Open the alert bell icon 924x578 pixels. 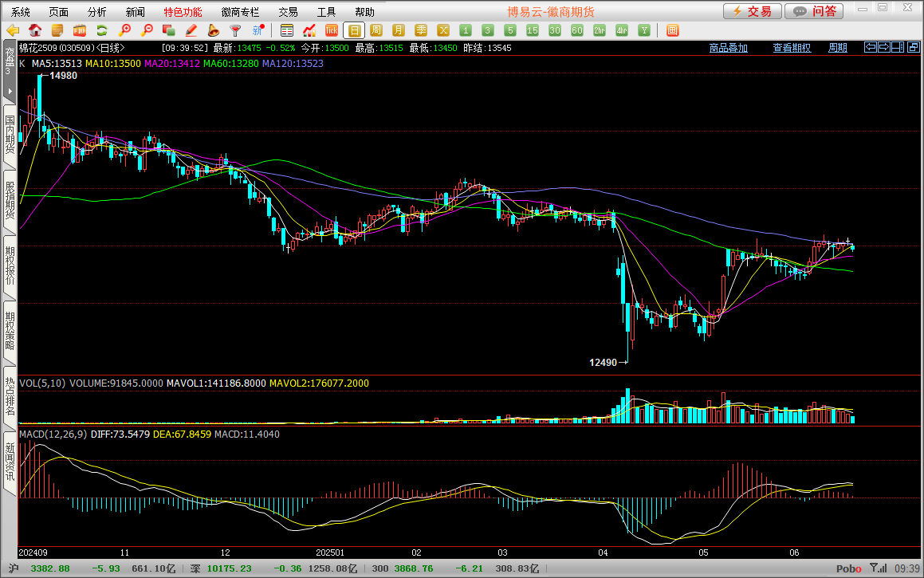pyautogui.click(x=213, y=30)
